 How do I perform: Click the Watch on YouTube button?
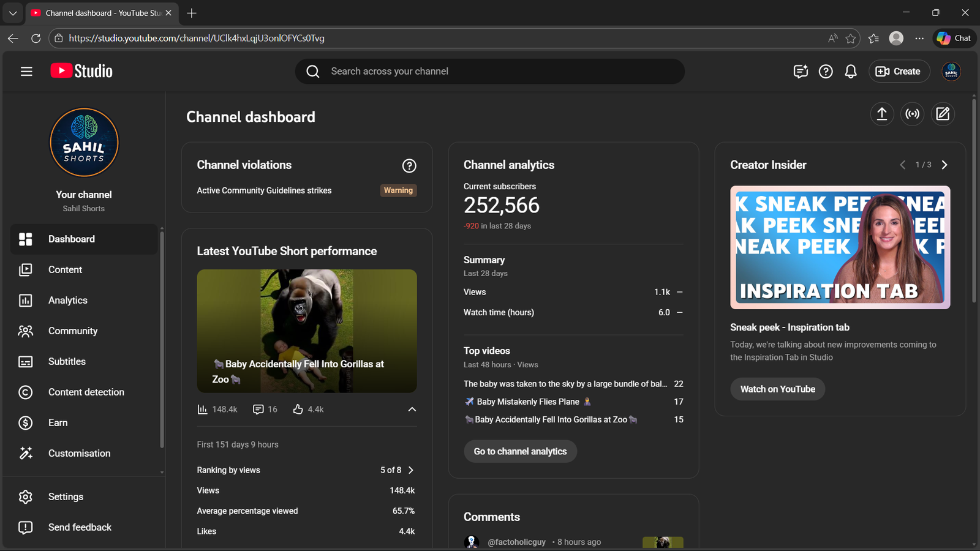[x=777, y=389]
